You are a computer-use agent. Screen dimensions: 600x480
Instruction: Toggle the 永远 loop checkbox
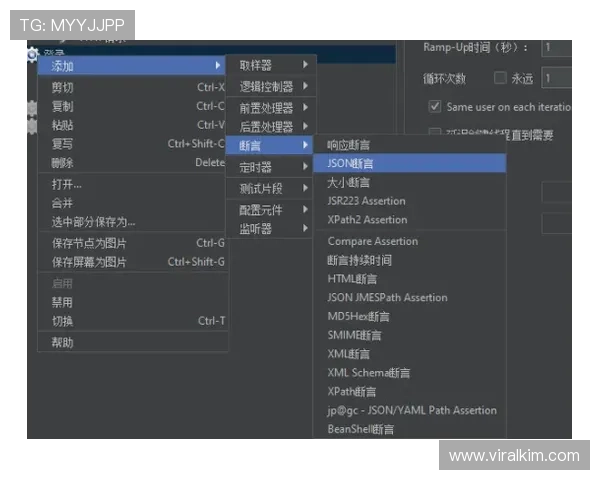click(x=500, y=78)
